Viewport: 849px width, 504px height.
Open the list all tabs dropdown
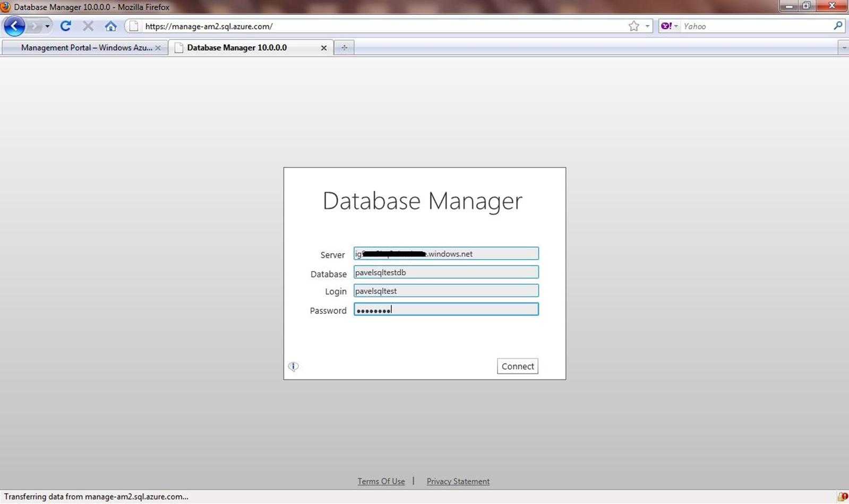(844, 48)
